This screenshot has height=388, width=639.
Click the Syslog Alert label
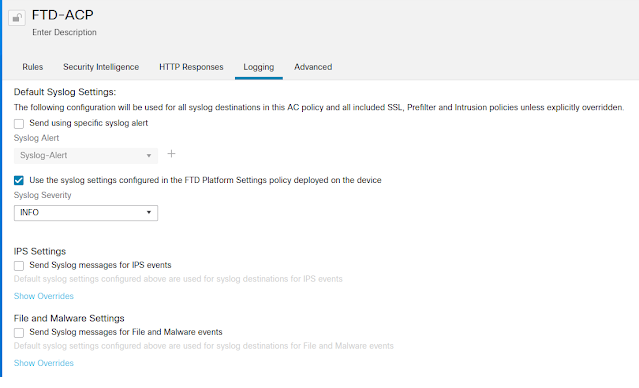(36, 138)
